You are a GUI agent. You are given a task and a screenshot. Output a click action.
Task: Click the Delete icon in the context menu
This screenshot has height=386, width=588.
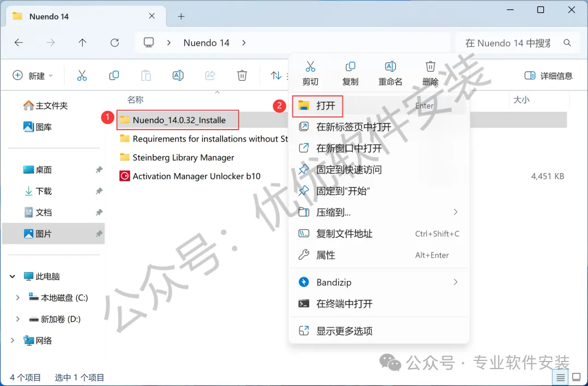click(430, 67)
